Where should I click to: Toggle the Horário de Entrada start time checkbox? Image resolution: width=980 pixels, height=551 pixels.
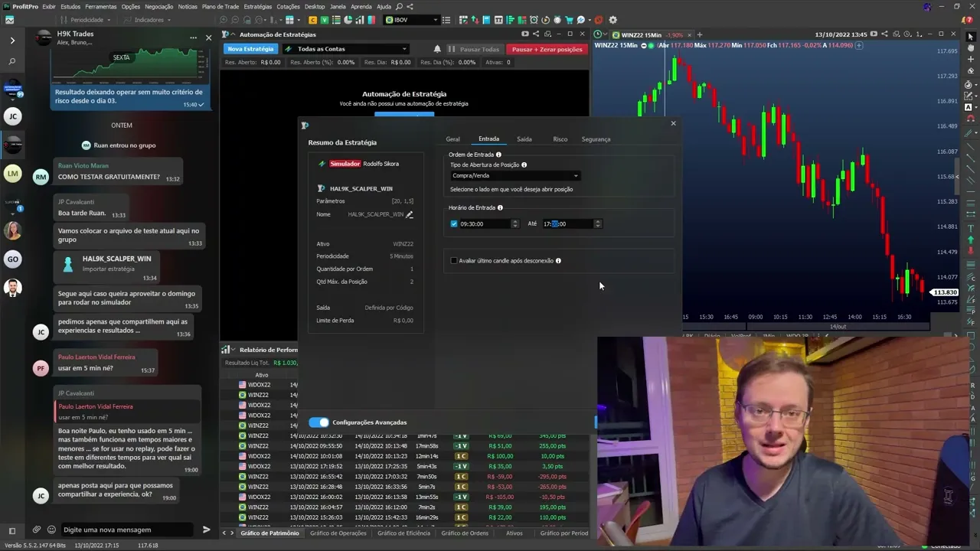click(454, 223)
